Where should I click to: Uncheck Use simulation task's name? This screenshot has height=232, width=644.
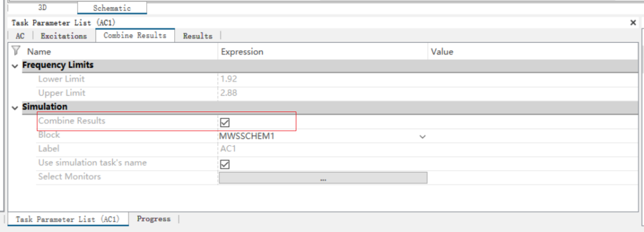click(x=225, y=164)
